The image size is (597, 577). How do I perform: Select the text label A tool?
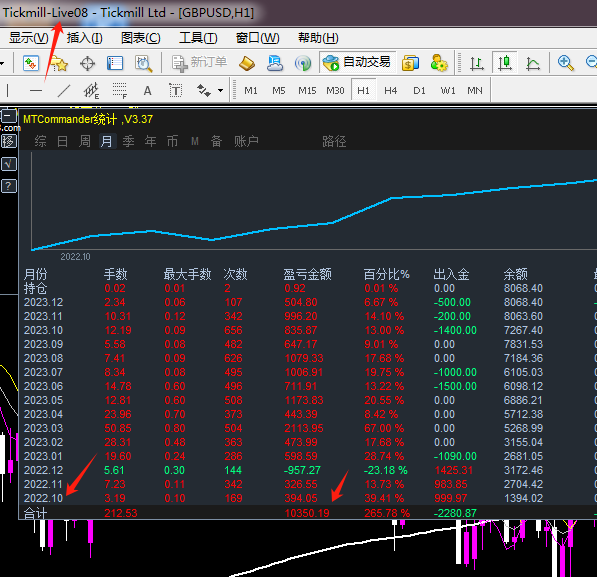pyautogui.click(x=147, y=91)
